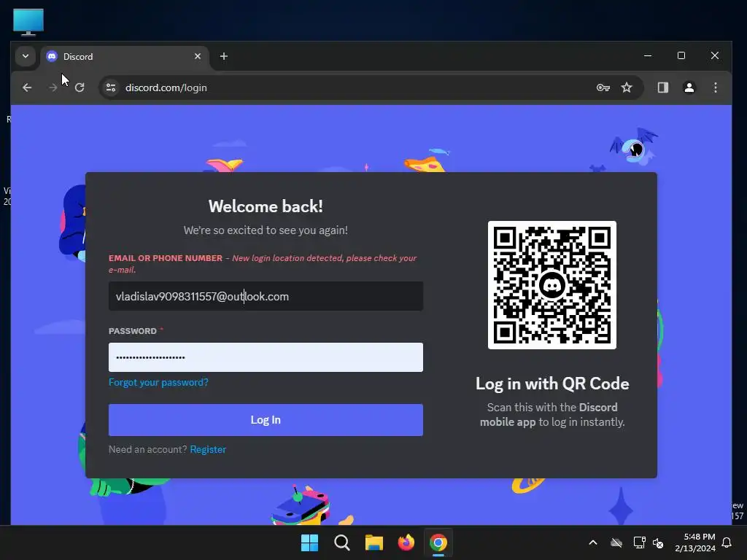Click the password input field

click(266, 357)
